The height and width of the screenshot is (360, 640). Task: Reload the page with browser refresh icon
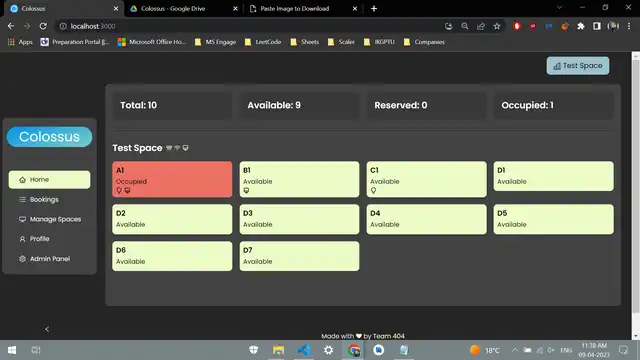click(43, 26)
